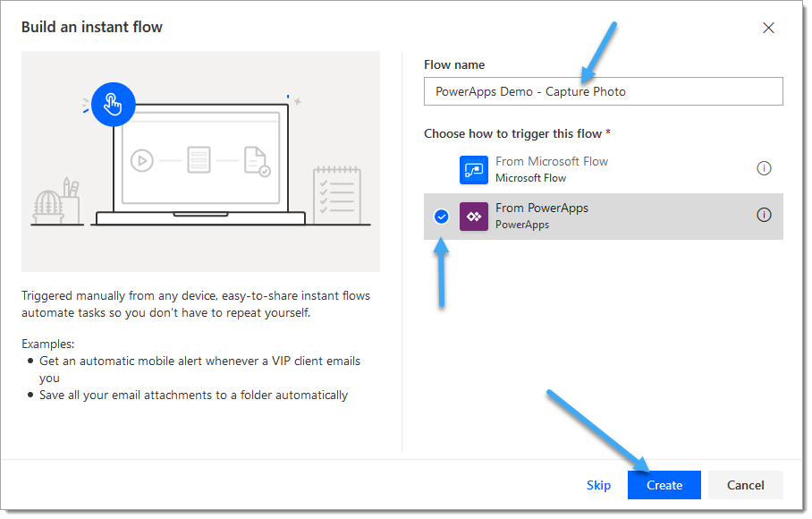Click the purple PowerApps trigger icon

473,217
